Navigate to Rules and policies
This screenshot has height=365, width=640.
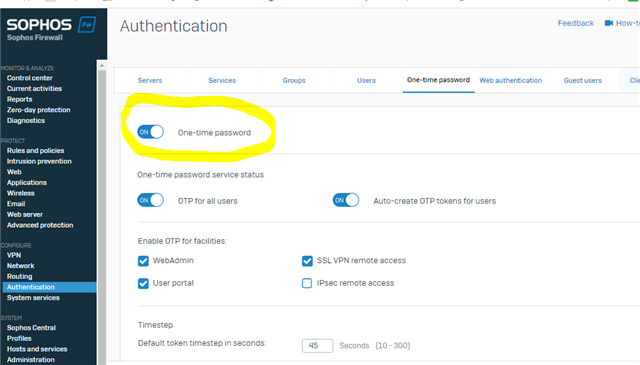(x=36, y=151)
